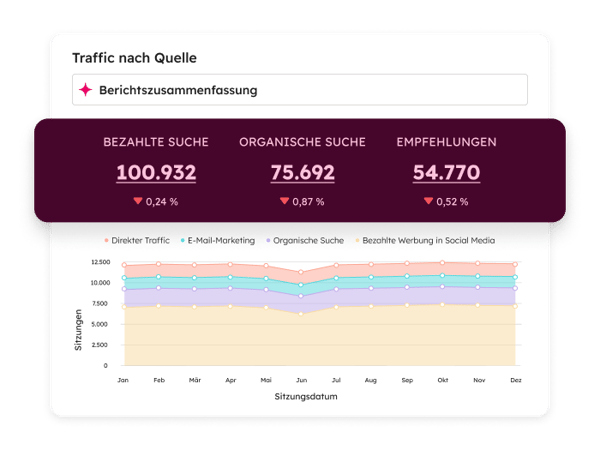This screenshot has width=600, height=450.
Task: Click the 75.692 Organische Suche value
Action: click(303, 173)
